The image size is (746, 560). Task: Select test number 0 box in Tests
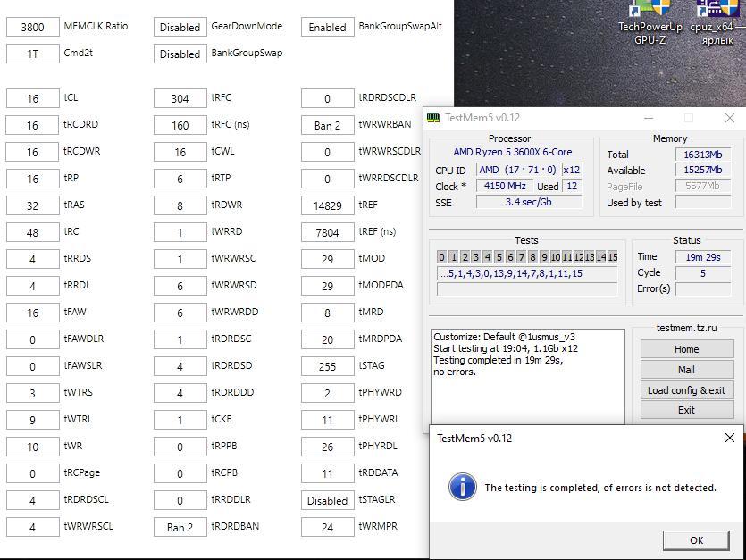[x=441, y=257]
